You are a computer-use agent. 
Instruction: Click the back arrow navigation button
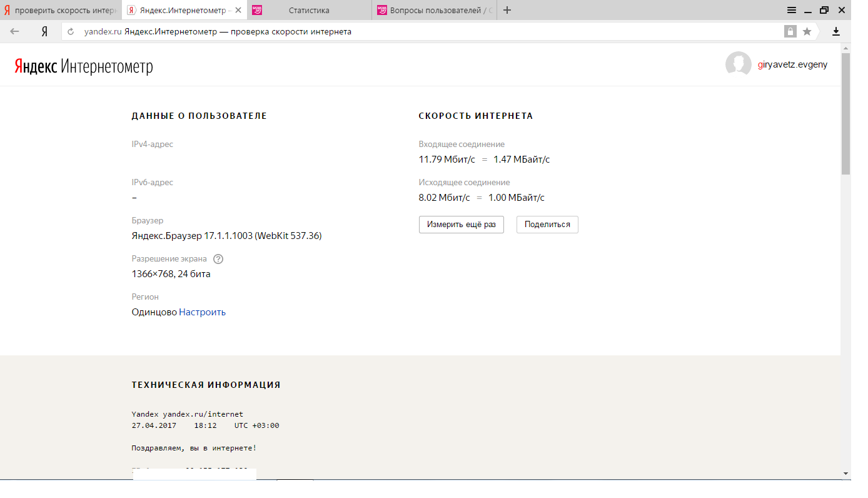(x=14, y=31)
